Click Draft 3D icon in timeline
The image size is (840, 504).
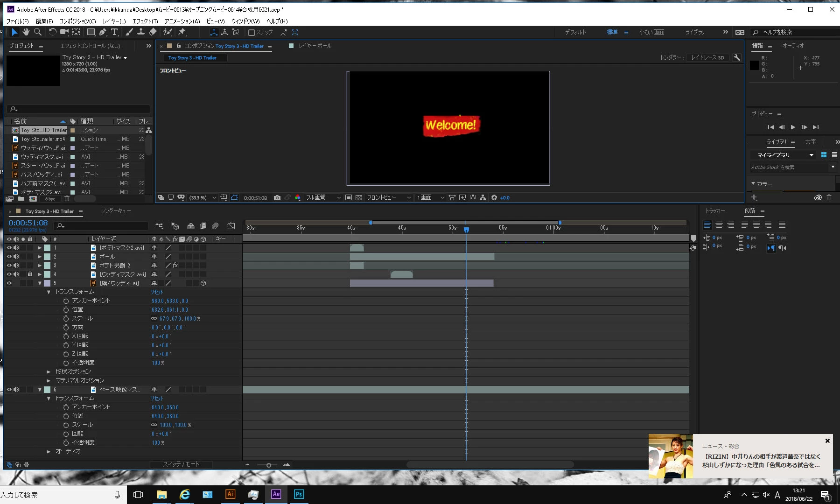tap(175, 226)
